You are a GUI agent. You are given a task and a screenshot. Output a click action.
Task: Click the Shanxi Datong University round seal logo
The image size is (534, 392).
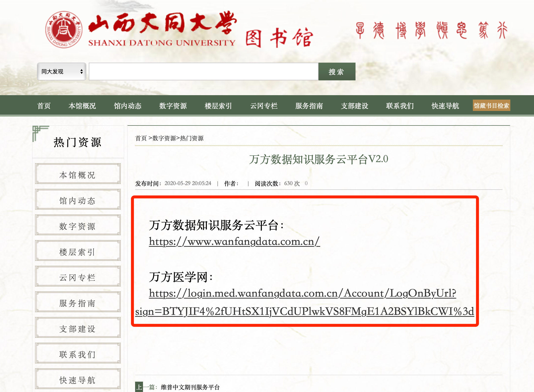64,30
